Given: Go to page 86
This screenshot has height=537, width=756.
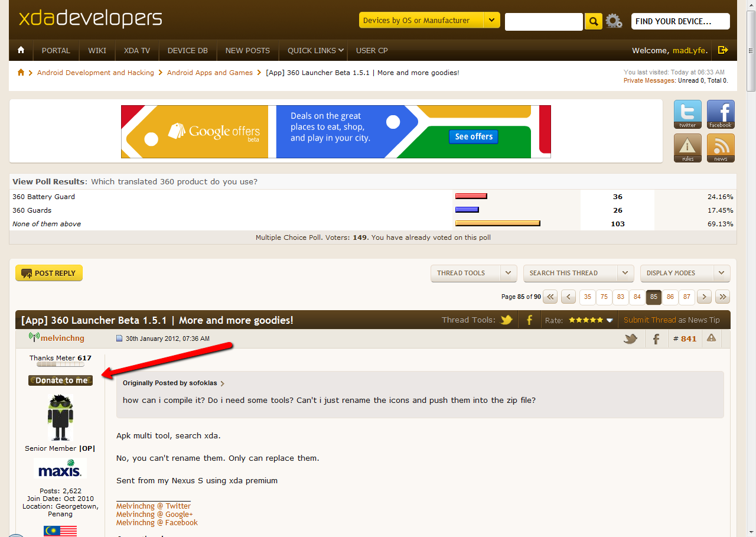Looking at the screenshot, I should [x=670, y=297].
